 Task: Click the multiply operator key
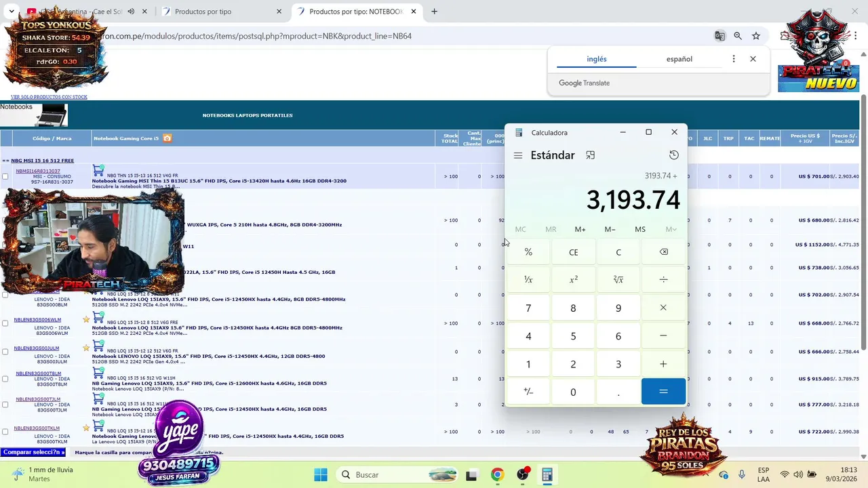pos(663,308)
